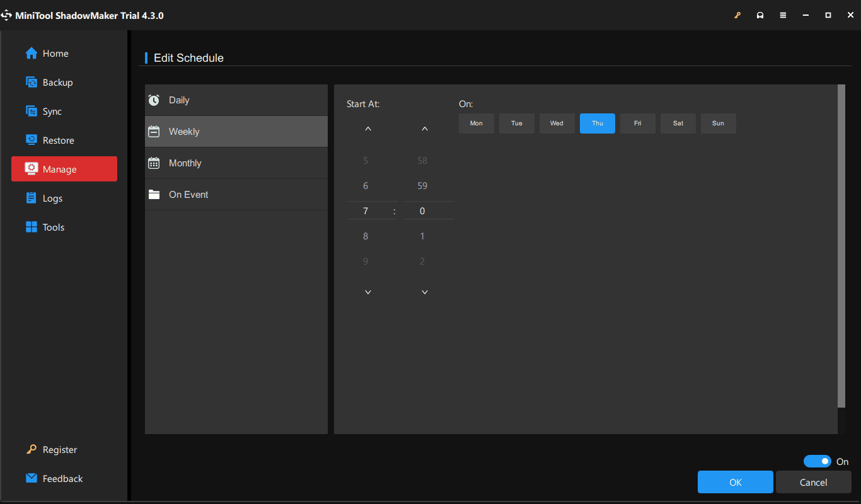Toggle the schedule On switch
Image resolution: width=861 pixels, height=504 pixels.
point(818,461)
